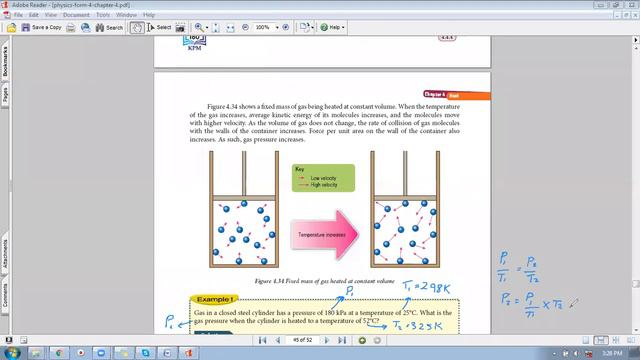The height and width of the screenshot is (360, 640).
Task: Click the Zoom In magnifier tool
Action: (199, 27)
